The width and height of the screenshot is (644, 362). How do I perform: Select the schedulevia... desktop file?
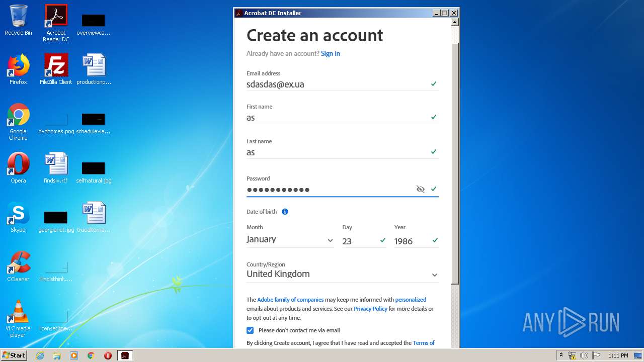[94, 124]
